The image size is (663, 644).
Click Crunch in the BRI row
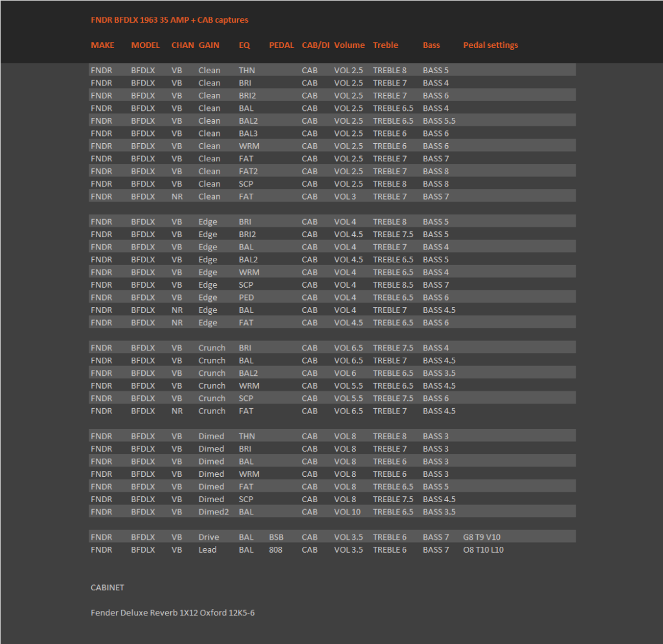pyautogui.click(x=212, y=348)
